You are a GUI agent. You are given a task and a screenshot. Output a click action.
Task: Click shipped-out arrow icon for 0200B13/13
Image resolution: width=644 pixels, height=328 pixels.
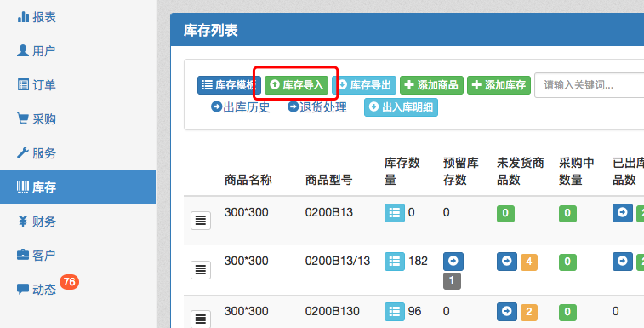pos(623,262)
